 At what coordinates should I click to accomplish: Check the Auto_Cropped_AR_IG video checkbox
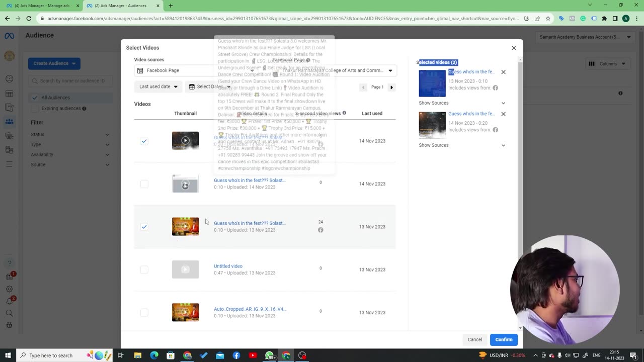(x=144, y=313)
